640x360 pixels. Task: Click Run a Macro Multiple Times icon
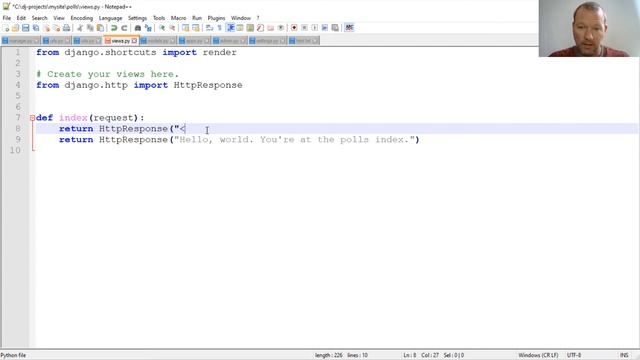[x=324, y=28]
